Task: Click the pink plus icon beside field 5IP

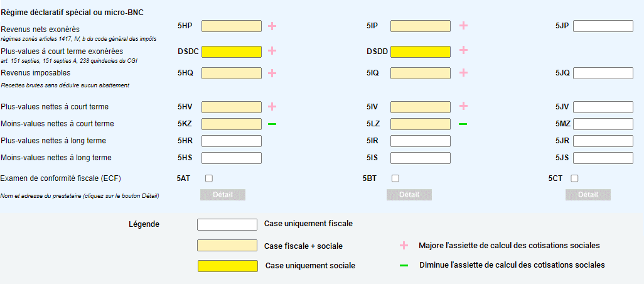Action: [x=463, y=26]
